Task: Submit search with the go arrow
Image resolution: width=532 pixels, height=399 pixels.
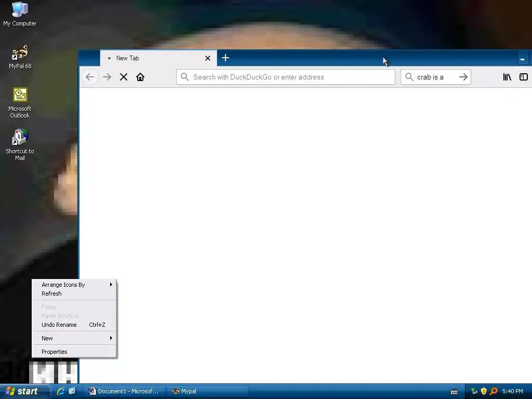Action: coord(463,77)
